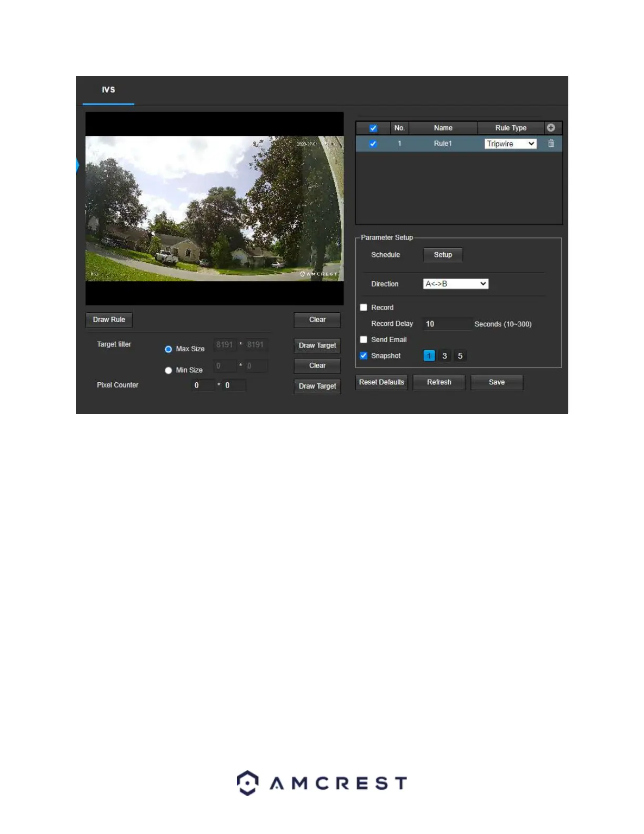Select the Max Size radio button
Viewport: 644px width, 834px height.
[x=168, y=349]
